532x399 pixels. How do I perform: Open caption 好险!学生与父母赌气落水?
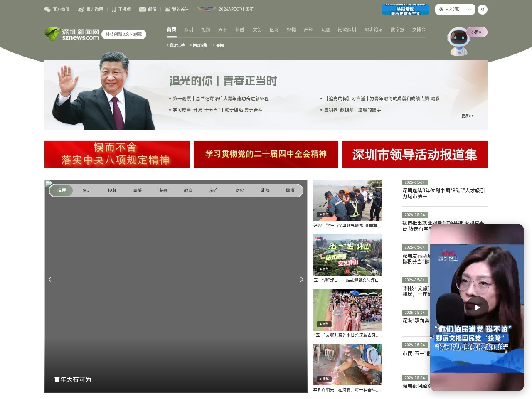coord(347,225)
